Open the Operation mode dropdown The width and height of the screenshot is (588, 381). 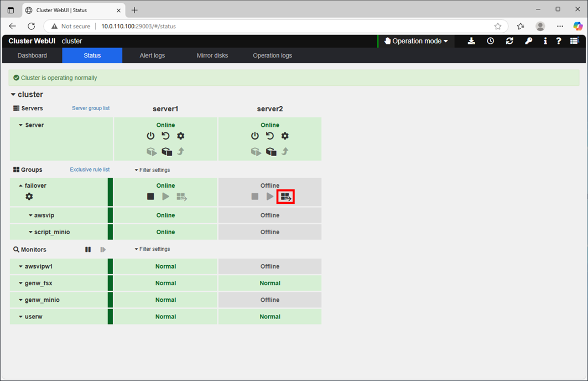416,41
